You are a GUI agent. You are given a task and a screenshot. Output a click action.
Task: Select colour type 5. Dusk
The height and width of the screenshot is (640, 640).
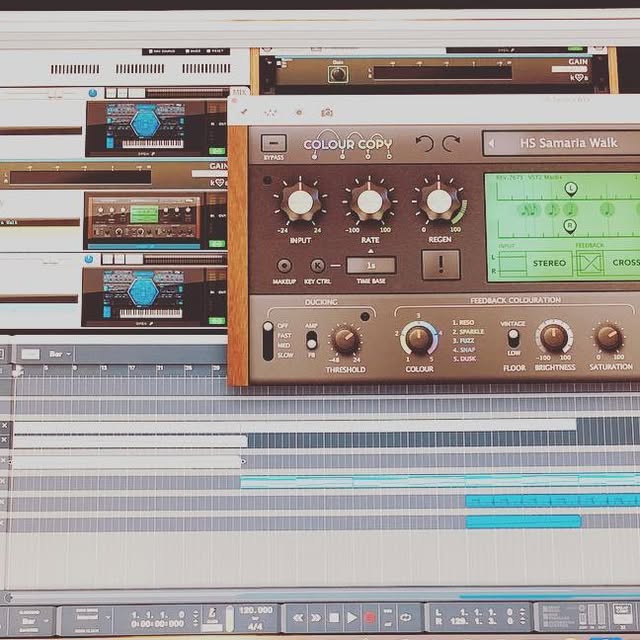pos(464,359)
